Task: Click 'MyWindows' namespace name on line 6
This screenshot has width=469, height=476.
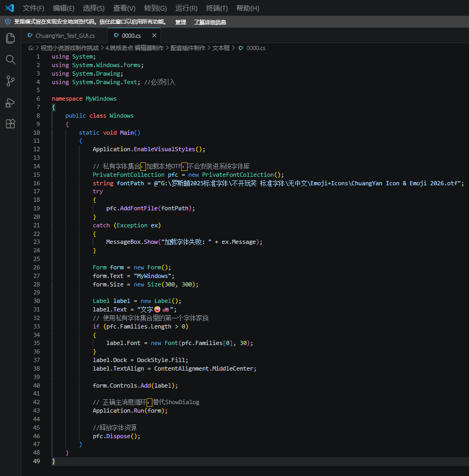Action: point(101,99)
